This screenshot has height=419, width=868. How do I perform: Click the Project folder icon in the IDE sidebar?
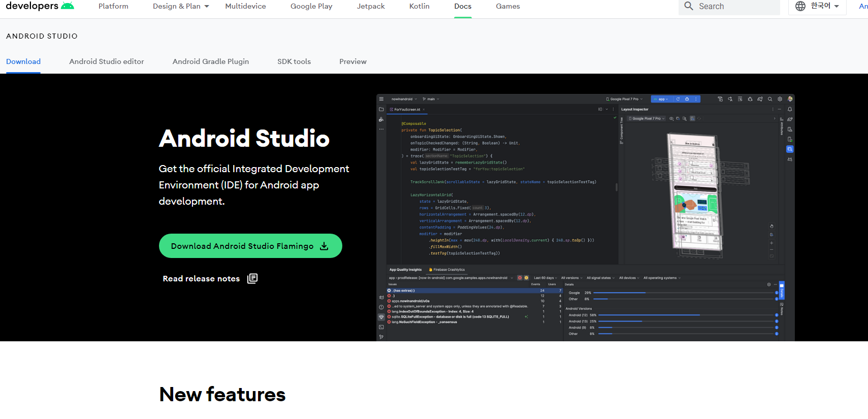click(381, 109)
